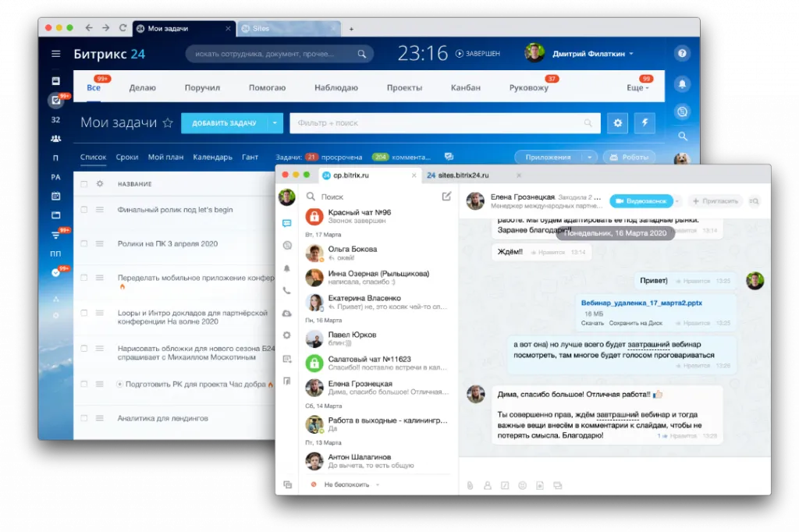Image resolution: width=799 pixels, height=532 pixels.
Task: Select checkbox for Аналитика для лендингов
Action: tap(84, 418)
